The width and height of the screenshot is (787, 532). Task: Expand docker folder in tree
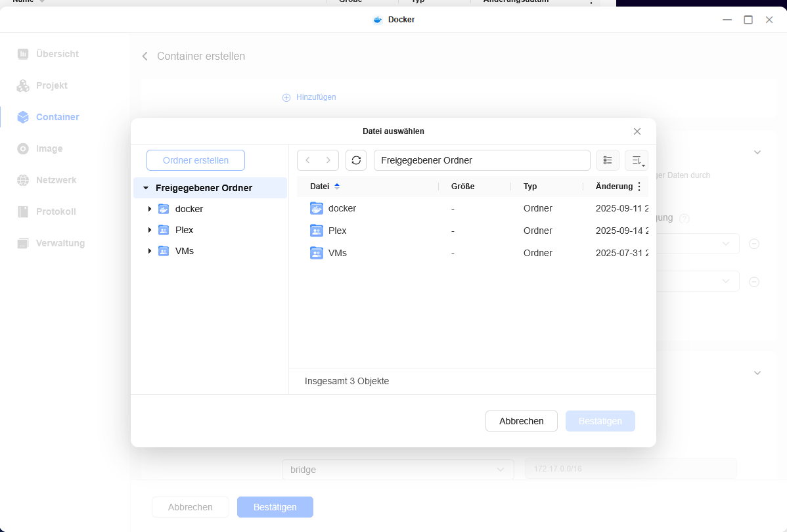point(150,209)
